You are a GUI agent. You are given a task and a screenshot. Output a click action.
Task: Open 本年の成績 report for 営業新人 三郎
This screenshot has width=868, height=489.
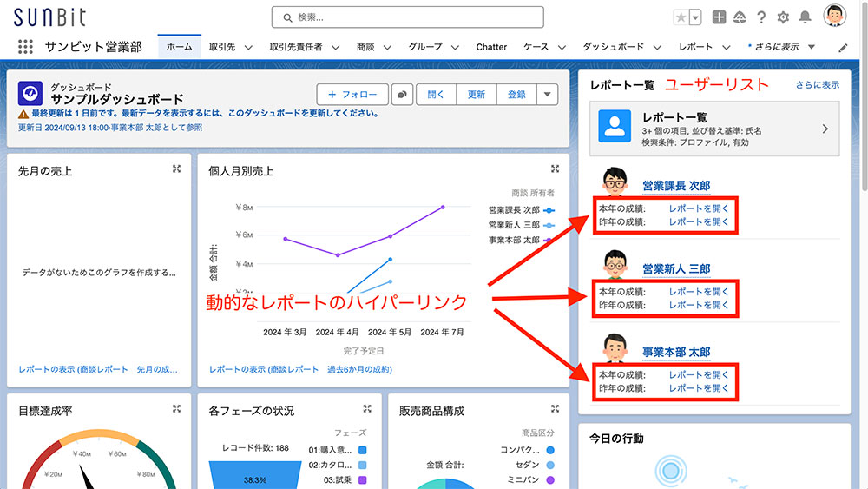coord(699,292)
